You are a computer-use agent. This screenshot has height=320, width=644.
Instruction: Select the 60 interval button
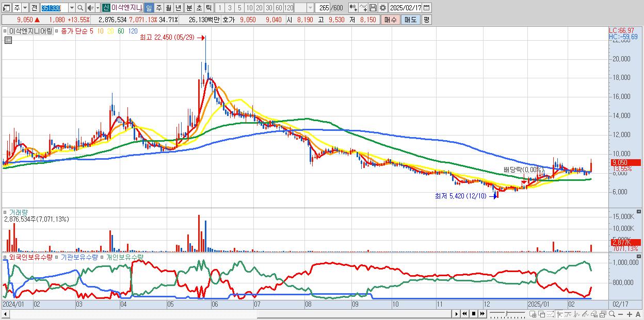[279, 8]
